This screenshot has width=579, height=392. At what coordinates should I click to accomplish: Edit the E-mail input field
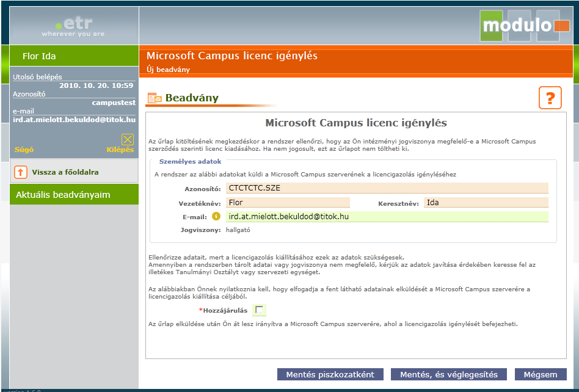[x=387, y=217]
